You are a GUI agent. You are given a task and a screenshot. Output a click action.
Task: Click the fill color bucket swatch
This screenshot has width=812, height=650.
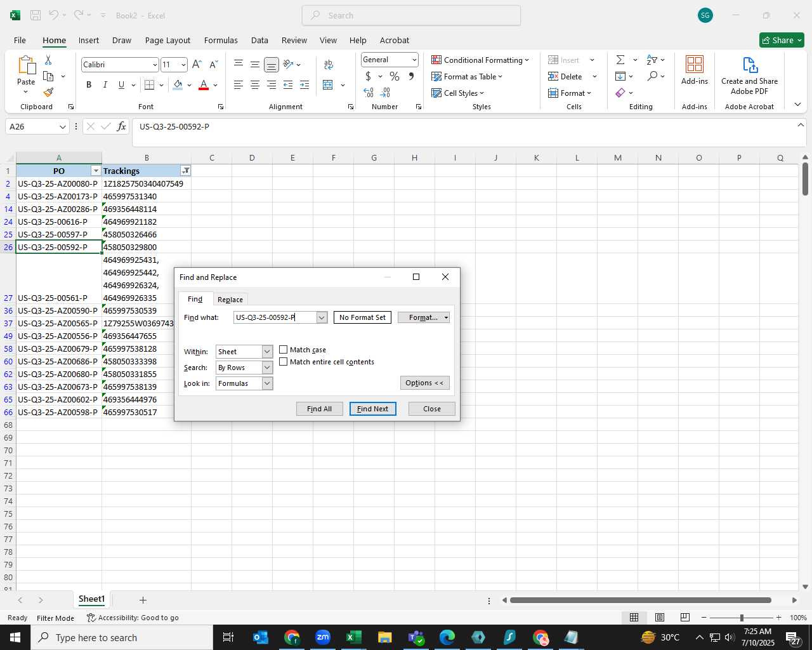pos(178,84)
